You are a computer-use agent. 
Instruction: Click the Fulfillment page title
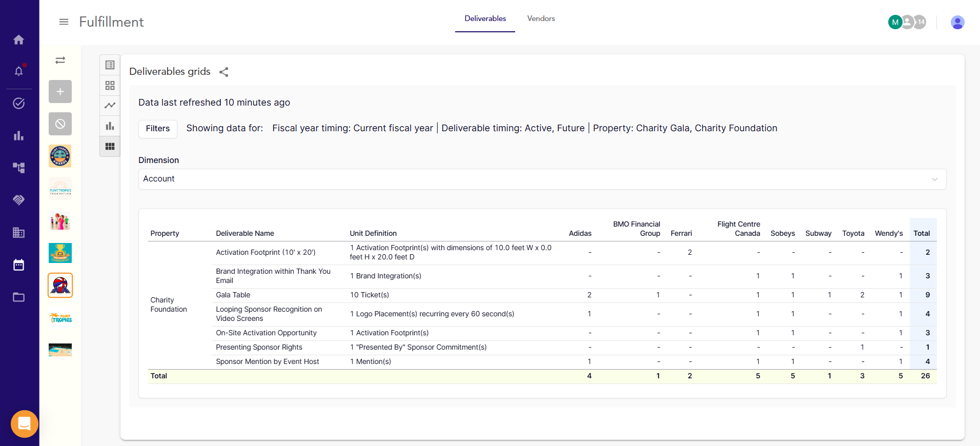[111, 22]
